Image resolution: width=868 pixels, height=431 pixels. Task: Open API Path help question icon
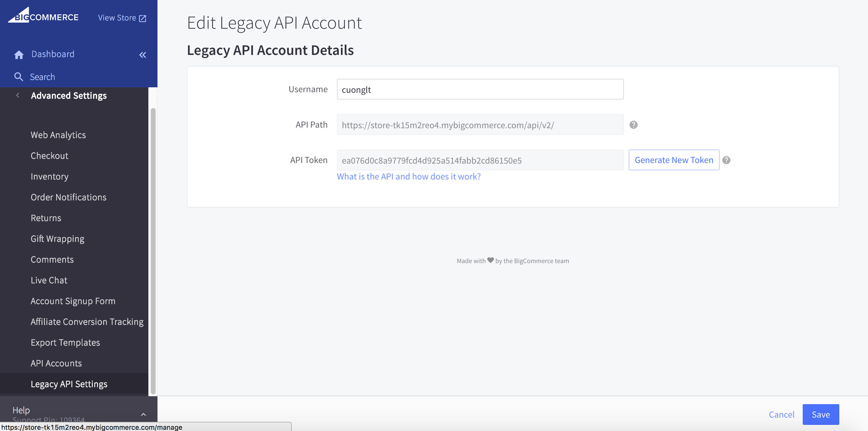pyautogui.click(x=634, y=125)
